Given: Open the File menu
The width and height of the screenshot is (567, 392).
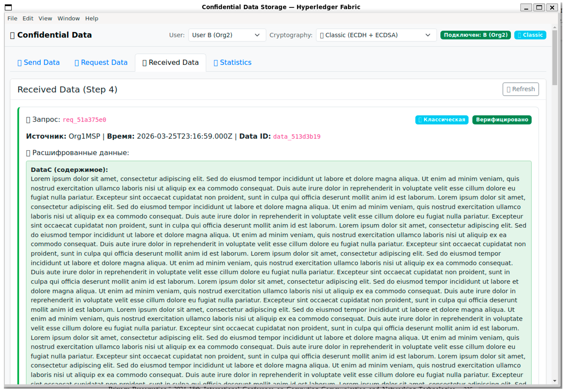Looking at the screenshot, I should (x=12, y=18).
